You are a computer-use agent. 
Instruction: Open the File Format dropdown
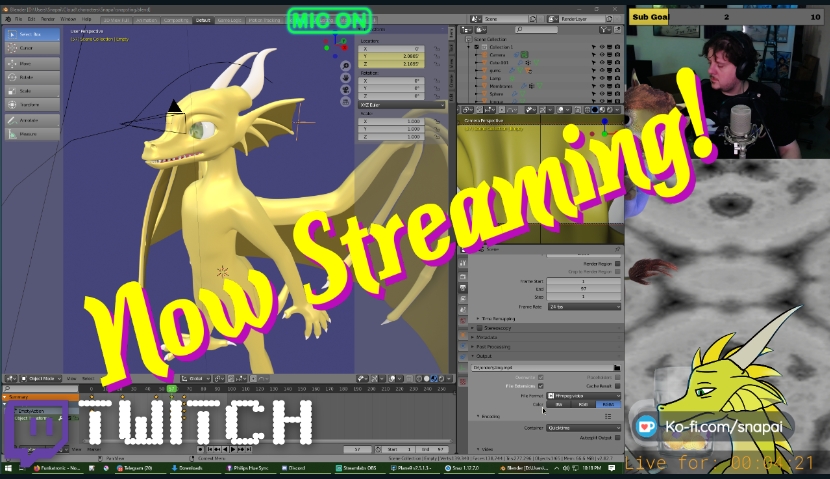tap(584, 396)
